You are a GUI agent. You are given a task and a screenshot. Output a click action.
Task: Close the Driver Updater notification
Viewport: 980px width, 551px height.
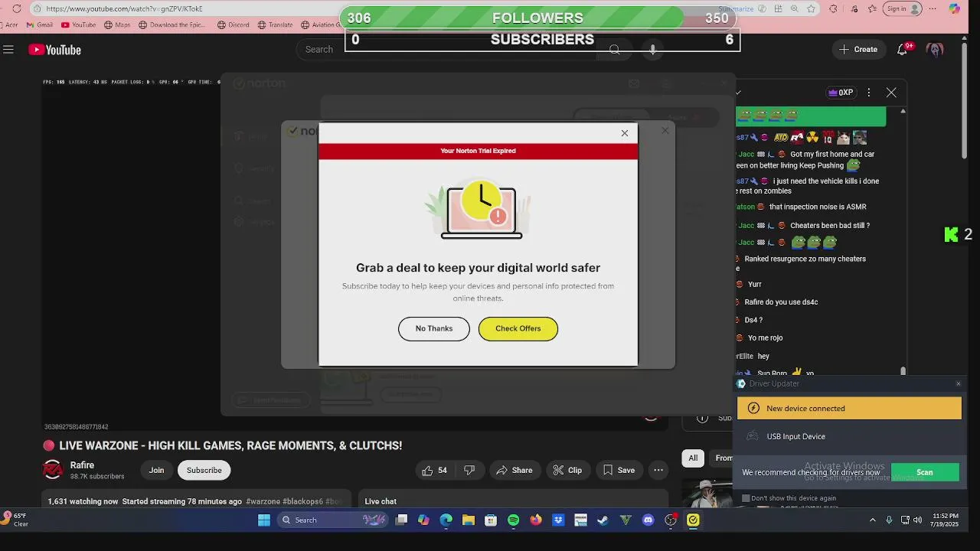coord(959,383)
